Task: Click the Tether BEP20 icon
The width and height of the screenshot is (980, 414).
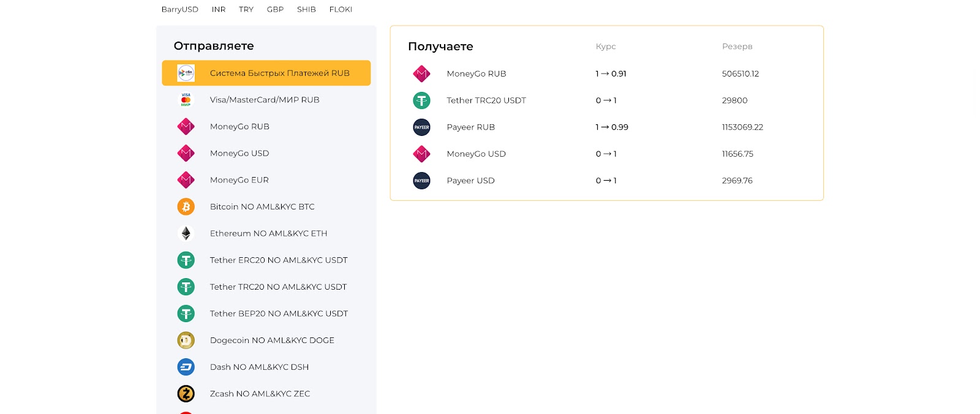Action: pos(186,314)
